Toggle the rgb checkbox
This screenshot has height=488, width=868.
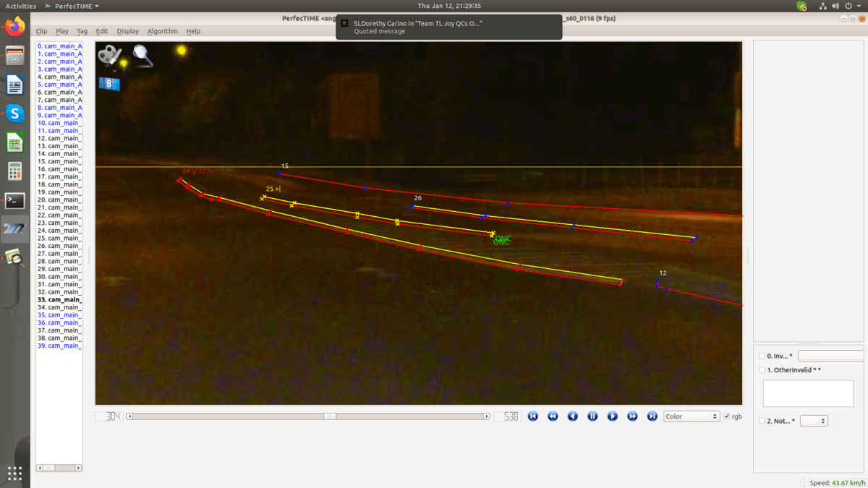[x=727, y=416]
